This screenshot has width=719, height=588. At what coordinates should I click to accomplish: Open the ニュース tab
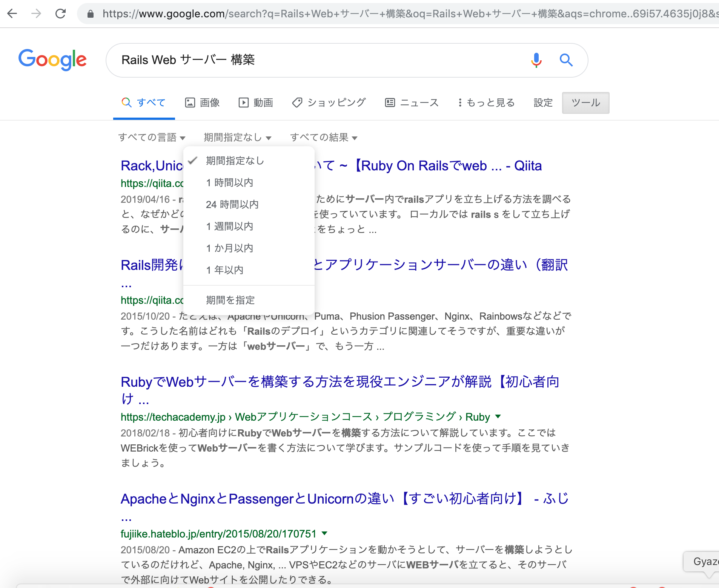[412, 103]
